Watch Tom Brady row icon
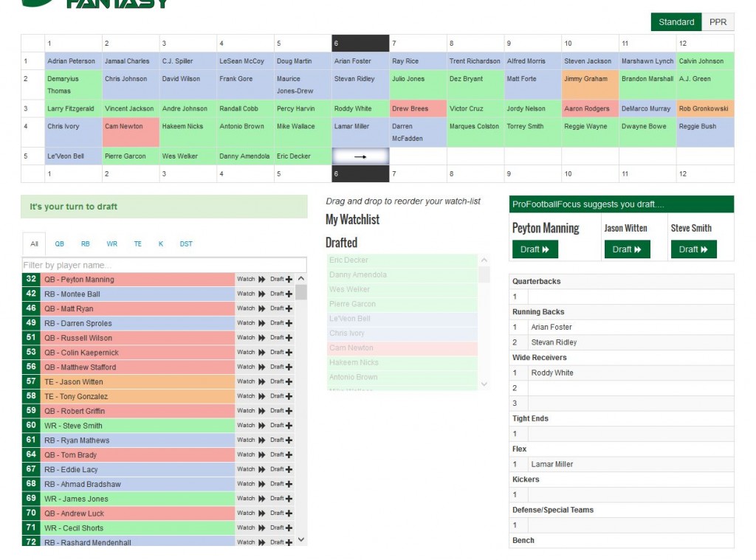Image resolution: width=756 pixels, height=560 pixels. (262, 454)
